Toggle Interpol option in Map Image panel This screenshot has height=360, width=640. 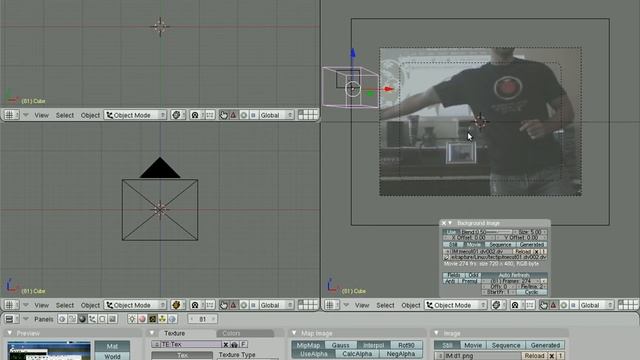(373, 345)
